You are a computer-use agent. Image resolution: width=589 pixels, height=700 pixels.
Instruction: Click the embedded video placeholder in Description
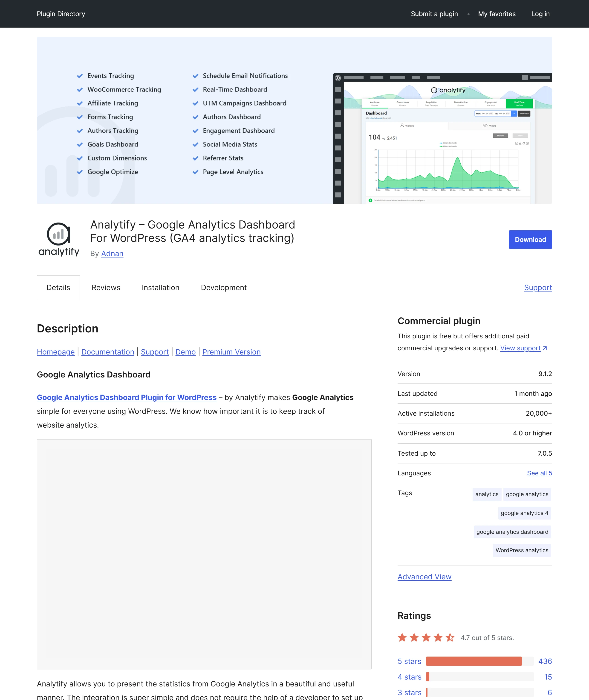[204, 554]
